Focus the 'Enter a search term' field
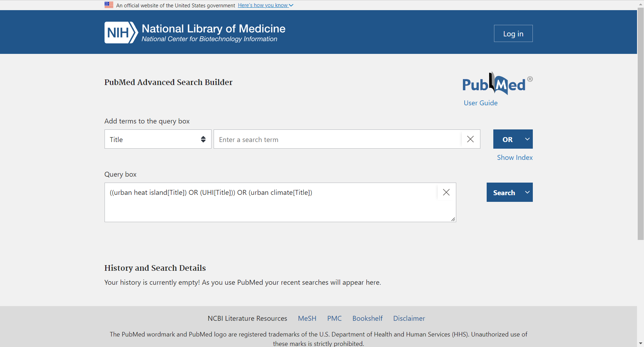 click(337, 139)
